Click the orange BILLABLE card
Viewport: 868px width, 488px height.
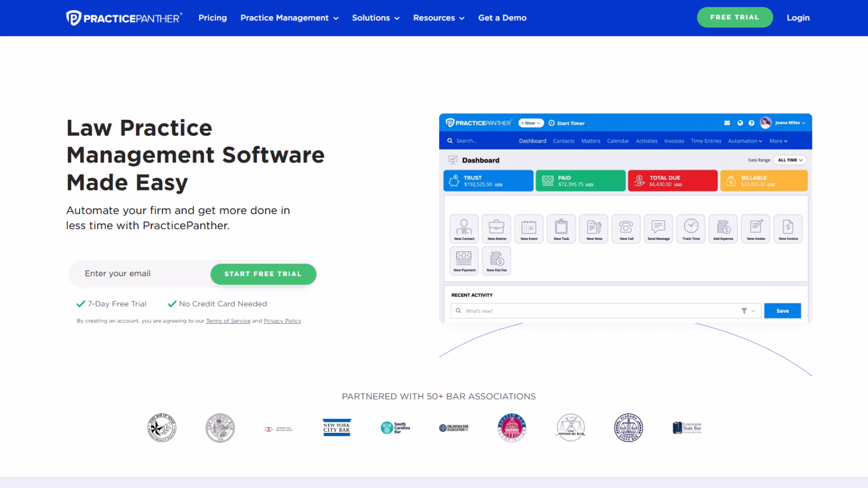coord(764,181)
